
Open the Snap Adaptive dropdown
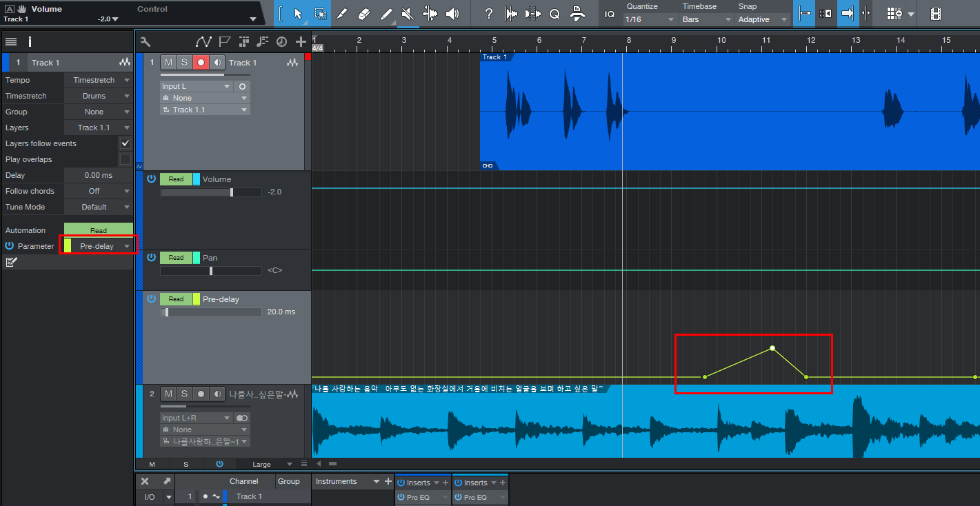click(762, 19)
